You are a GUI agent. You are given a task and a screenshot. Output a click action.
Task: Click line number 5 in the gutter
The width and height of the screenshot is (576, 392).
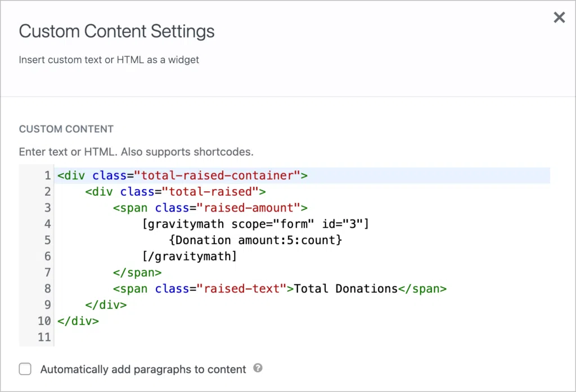(47, 240)
